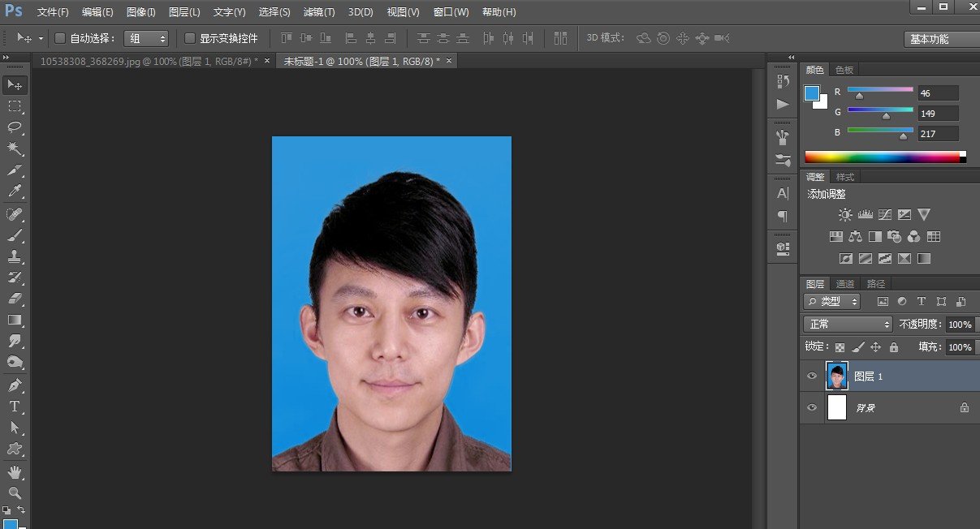980x529 pixels.
Task: Select the Horizontal Type tool
Action: (x=15, y=406)
